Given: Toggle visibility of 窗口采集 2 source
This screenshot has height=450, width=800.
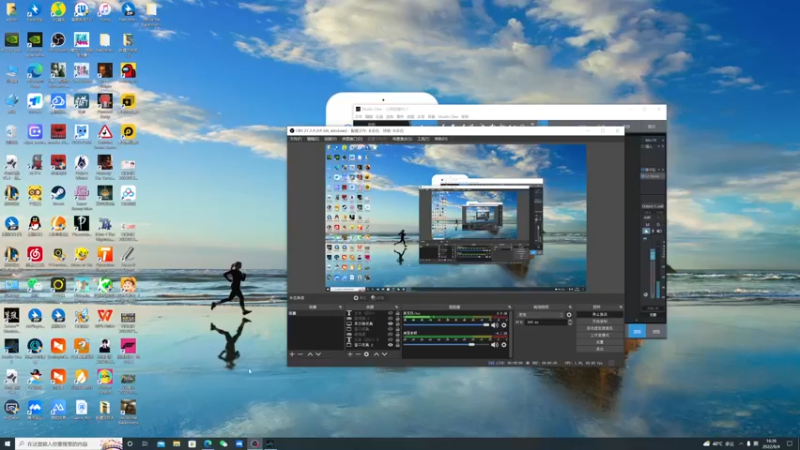Looking at the screenshot, I should coord(390,345).
